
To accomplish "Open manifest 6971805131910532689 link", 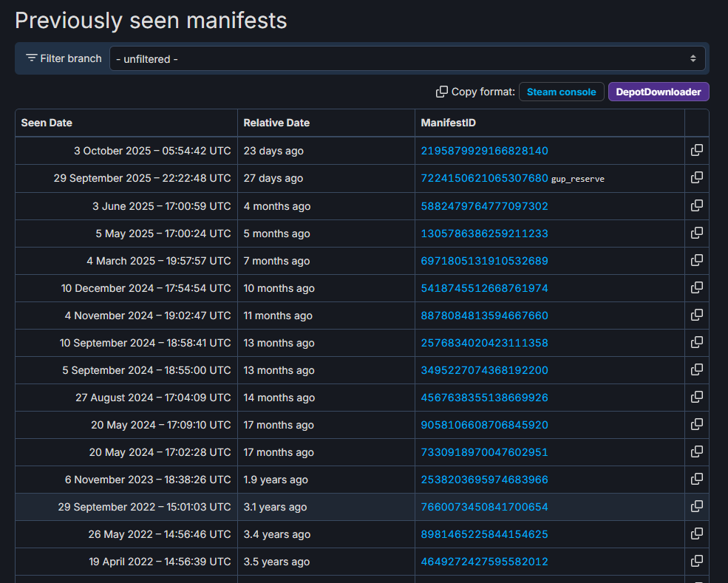I will pyautogui.click(x=484, y=261).
